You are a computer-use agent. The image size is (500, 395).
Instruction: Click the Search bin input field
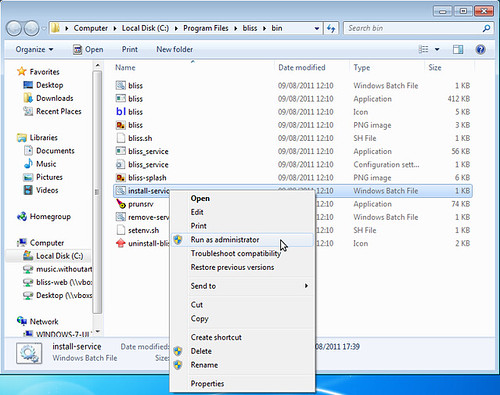[x=413, y=28]
